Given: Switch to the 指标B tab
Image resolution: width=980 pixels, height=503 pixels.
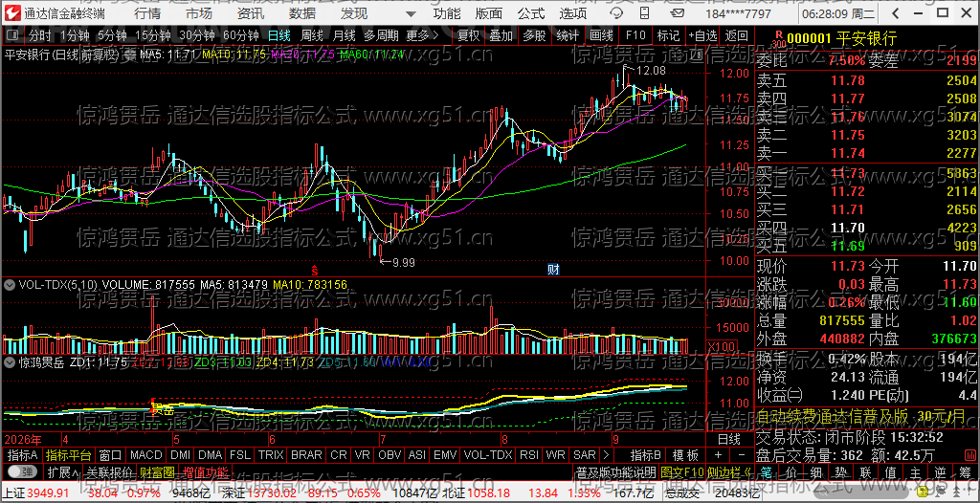Looking at the screenshot, I should tap(646, 455).
